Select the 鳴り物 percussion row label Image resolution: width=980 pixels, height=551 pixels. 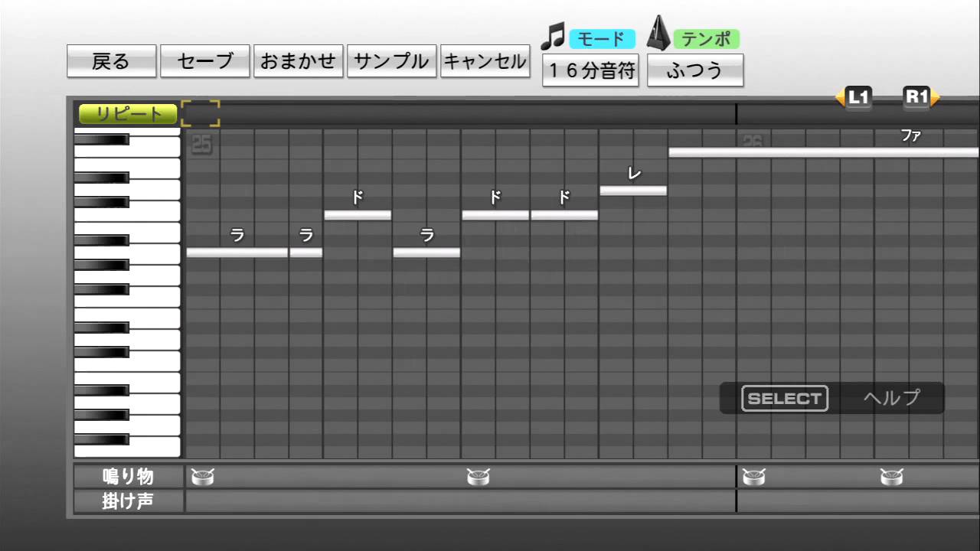pos(129,476)
